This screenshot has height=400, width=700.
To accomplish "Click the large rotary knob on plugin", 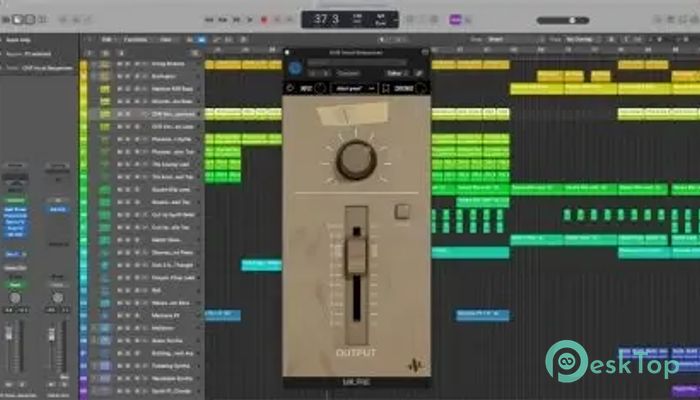I will (x=353, y=158).
